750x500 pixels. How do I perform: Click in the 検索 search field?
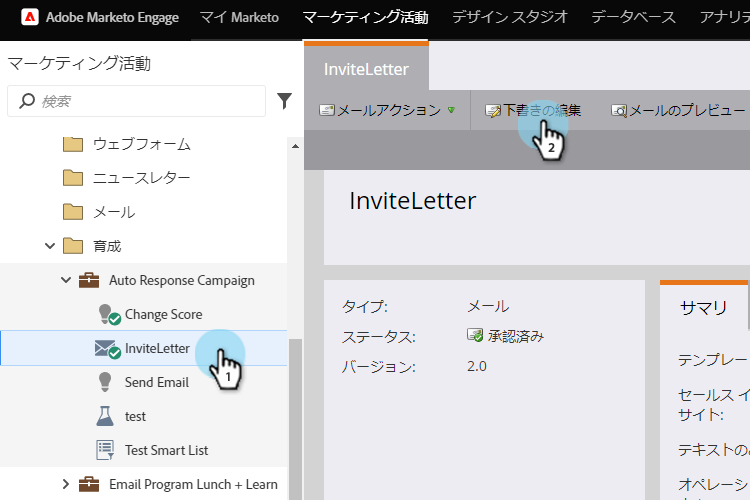(x=136, y=101)
